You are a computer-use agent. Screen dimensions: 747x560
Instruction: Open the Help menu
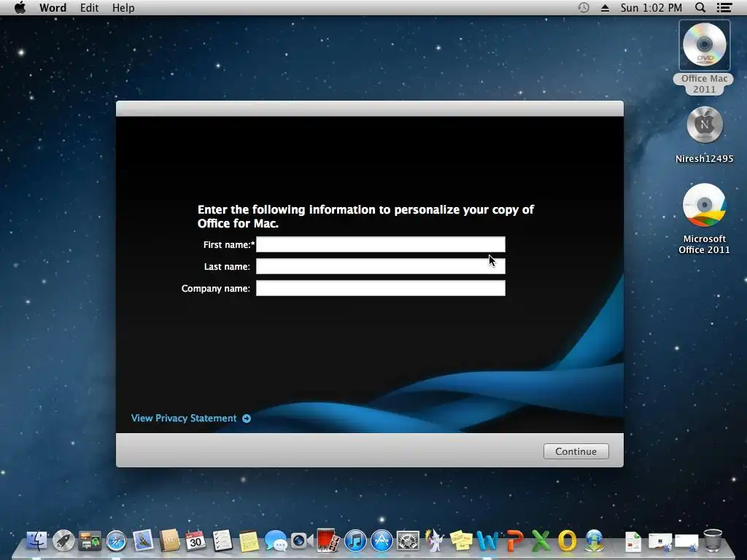click(123, 7)
